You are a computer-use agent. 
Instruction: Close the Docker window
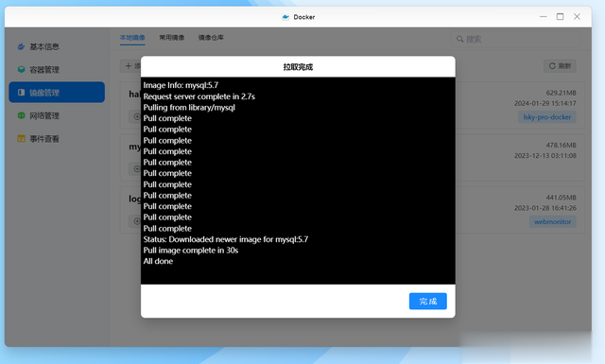pos(577,17)
